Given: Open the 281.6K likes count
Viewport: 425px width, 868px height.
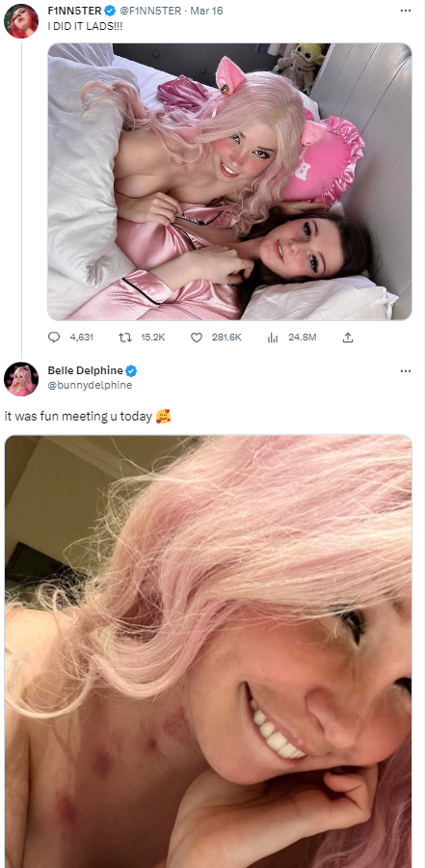Looking at the screenshot, I should click(226, 338).
